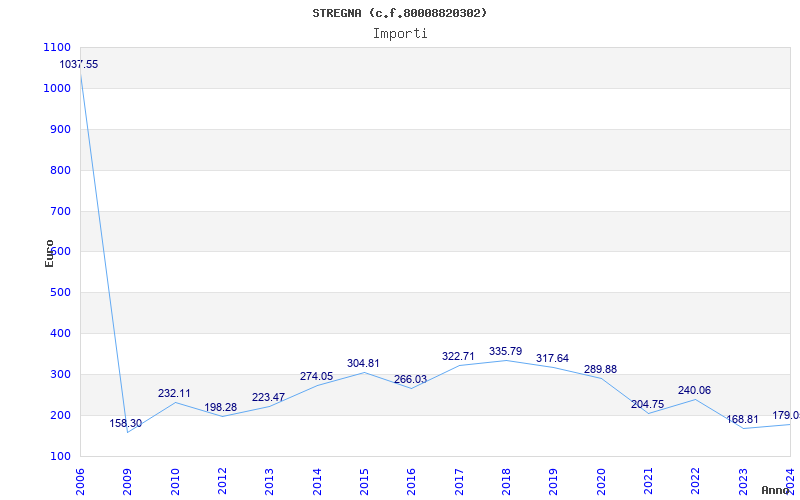
Task: Click the 1037.55 data value label
Action: tap(79, 65)
